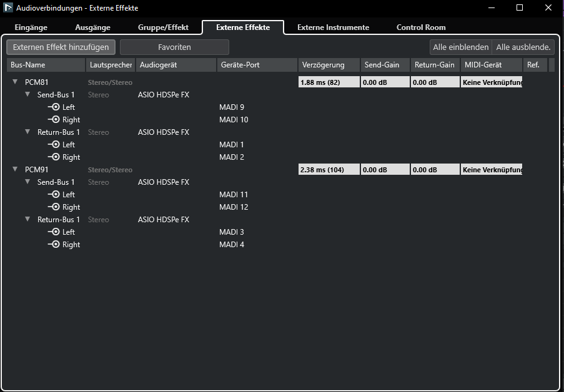Open PCM81 MIDI-Gerät Keine Verknüpfung dropdown
Screen dimensions: 564x392
click(492, 82)
